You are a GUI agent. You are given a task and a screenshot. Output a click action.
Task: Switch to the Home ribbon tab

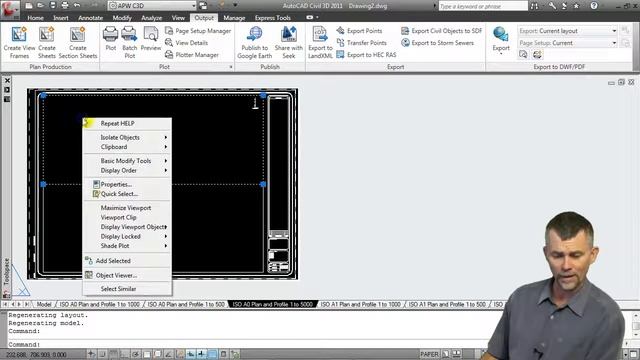coord(36,18)
